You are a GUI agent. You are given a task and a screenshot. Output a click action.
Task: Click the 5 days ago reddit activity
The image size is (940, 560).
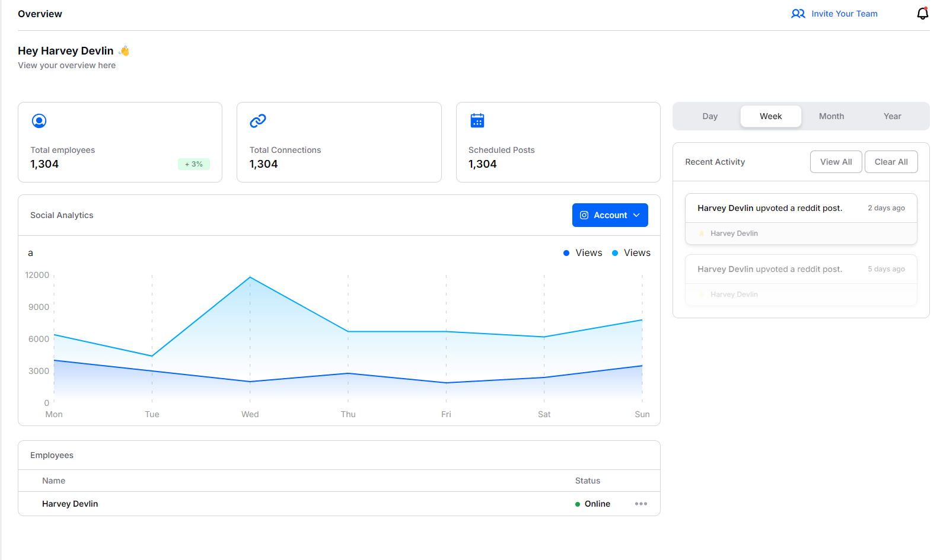coord(801,280)
